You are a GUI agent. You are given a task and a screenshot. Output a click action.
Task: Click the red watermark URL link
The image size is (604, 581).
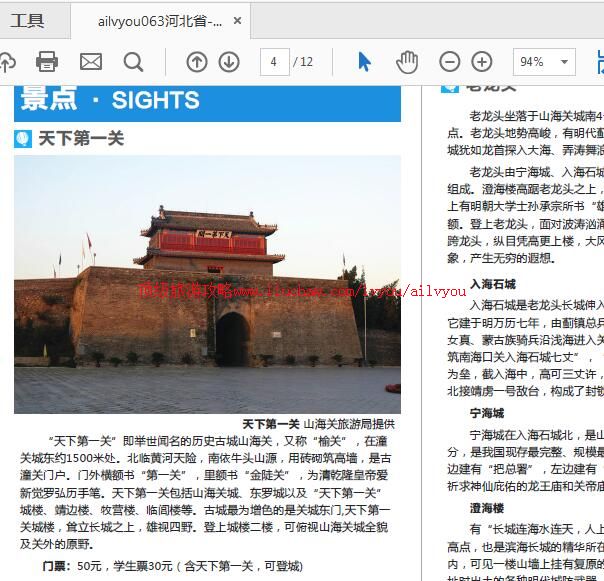point(300,290)
